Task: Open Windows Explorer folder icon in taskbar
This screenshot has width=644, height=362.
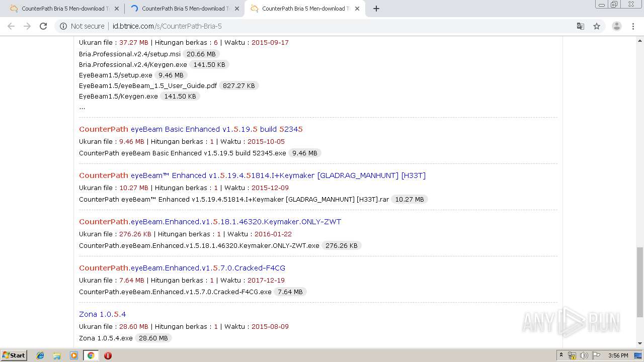Action: pyautogui.click(x=57, y=355)
